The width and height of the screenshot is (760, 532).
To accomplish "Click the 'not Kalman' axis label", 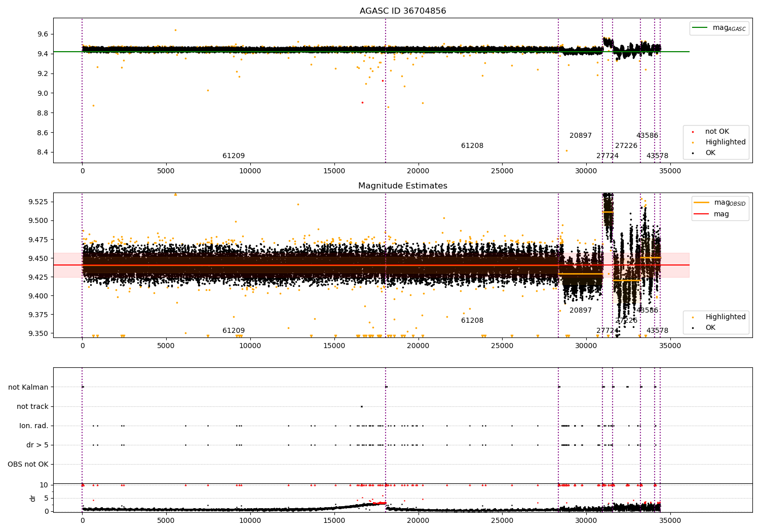I will pos(28,387).
